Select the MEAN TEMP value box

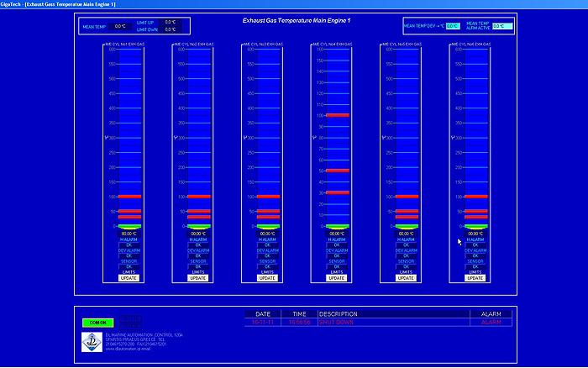[120, 26]
